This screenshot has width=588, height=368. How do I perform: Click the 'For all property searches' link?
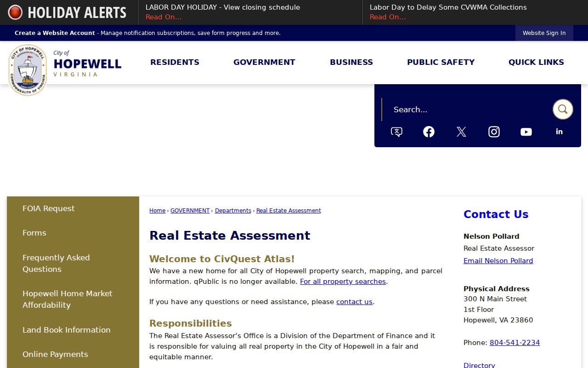343,282
